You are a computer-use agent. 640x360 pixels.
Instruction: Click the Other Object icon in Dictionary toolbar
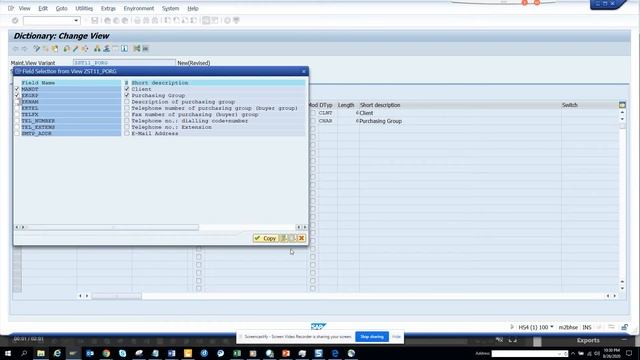point(54,49)
